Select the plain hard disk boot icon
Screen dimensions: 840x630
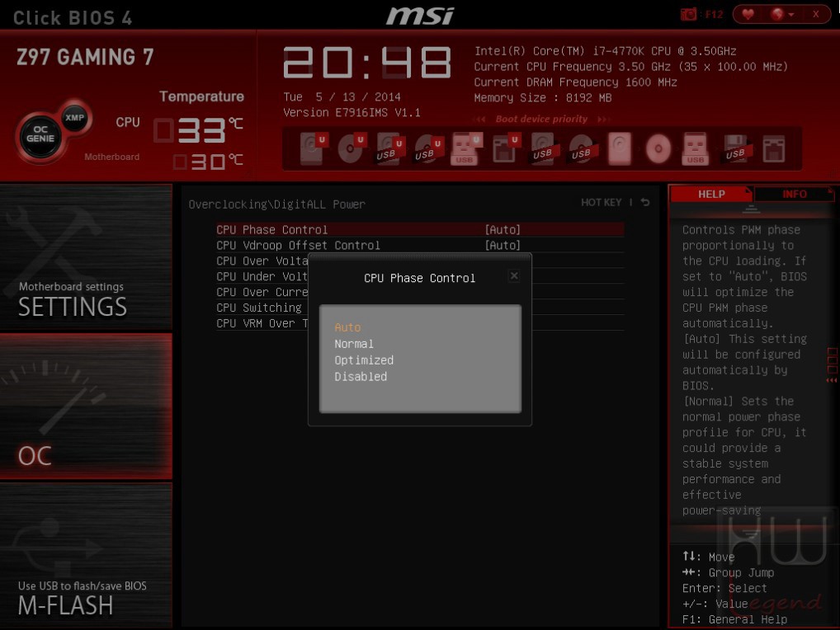pyautogui.click(x=620, y=148)
